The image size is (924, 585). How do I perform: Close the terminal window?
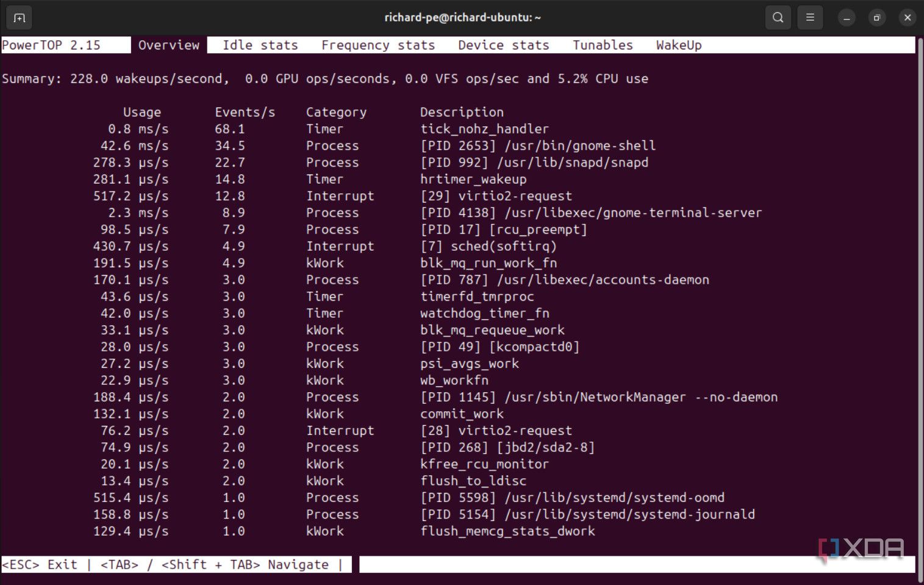pyautogui.click(x=908, y=18)
